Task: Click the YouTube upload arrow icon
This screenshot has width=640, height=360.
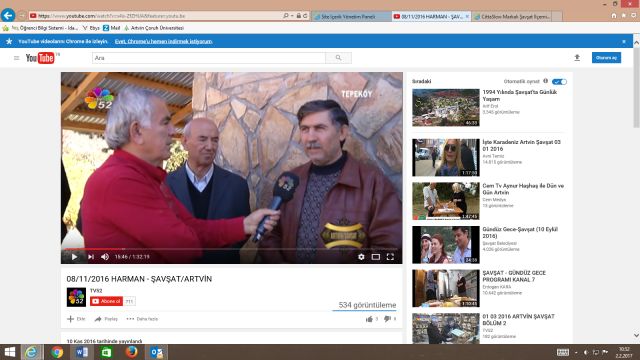Action: (577, 58)
